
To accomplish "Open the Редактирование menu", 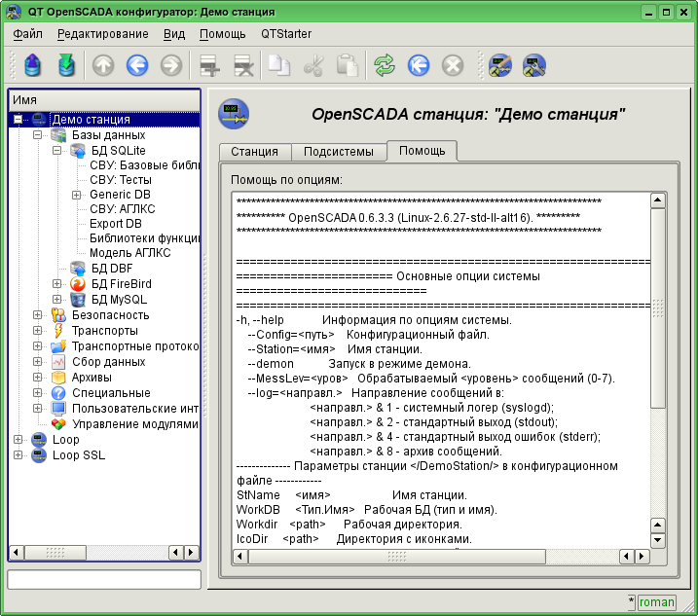I will coord(103,34).
